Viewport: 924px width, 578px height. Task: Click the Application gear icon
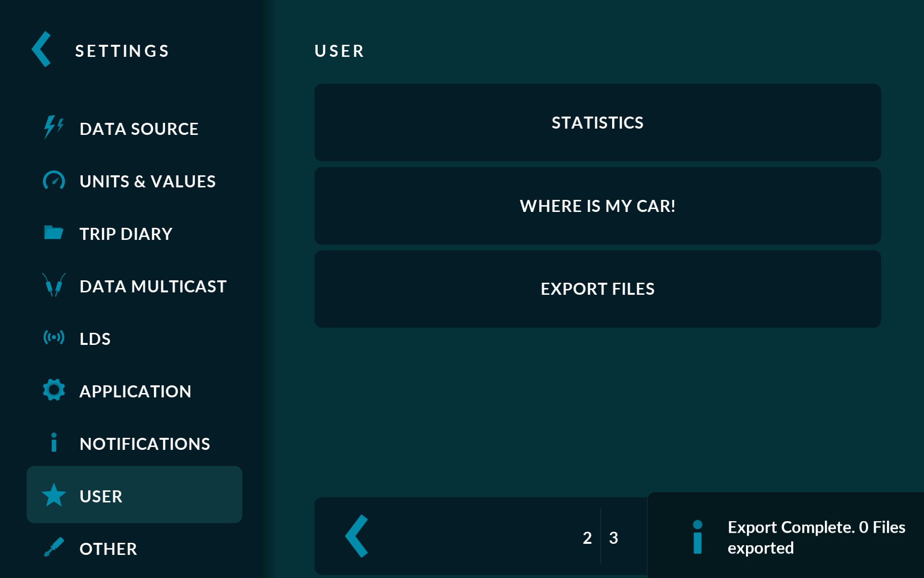click(x=53, y=390)
